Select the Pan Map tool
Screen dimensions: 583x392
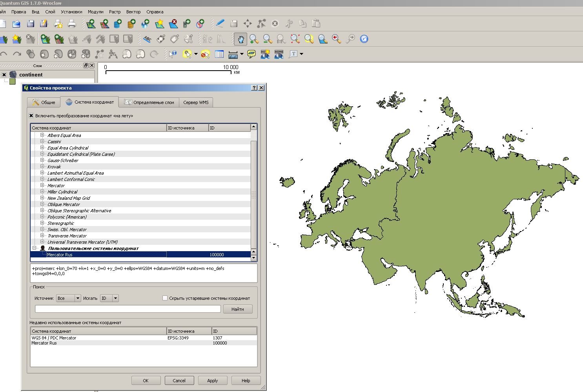tap(240, 39)
